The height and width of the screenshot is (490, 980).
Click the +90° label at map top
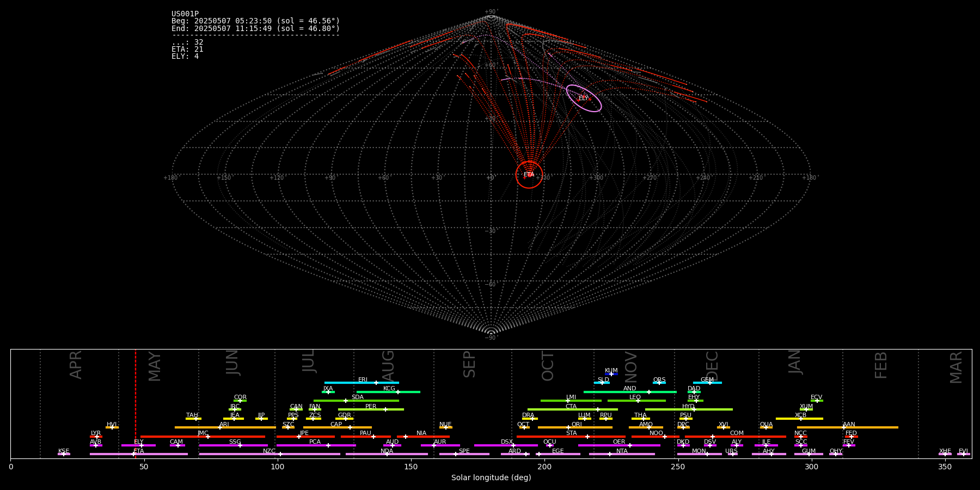point(491,11)
